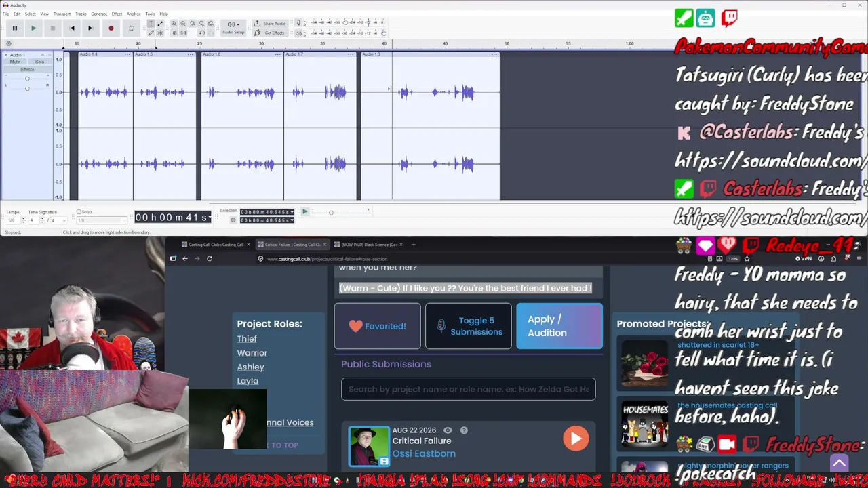The width and height of the screenshot is (868, 488).
Task: Click the playback meter speaker icon
Action: click(x=298, y=33)
